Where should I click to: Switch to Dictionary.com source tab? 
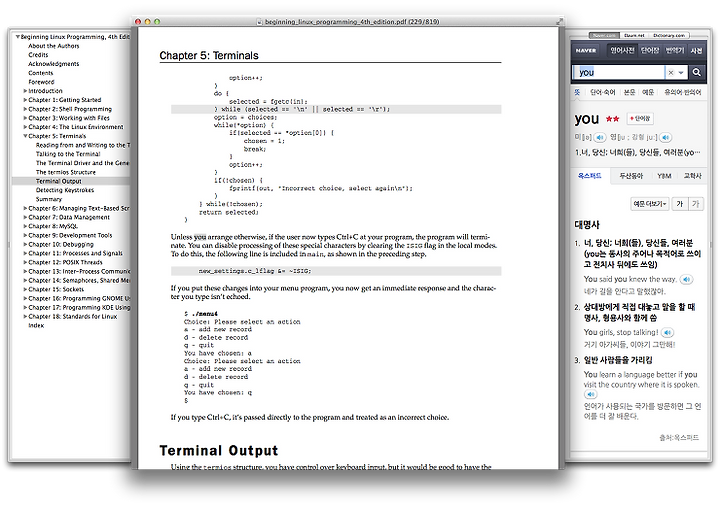pyautogui.click(x=669, y=35)
